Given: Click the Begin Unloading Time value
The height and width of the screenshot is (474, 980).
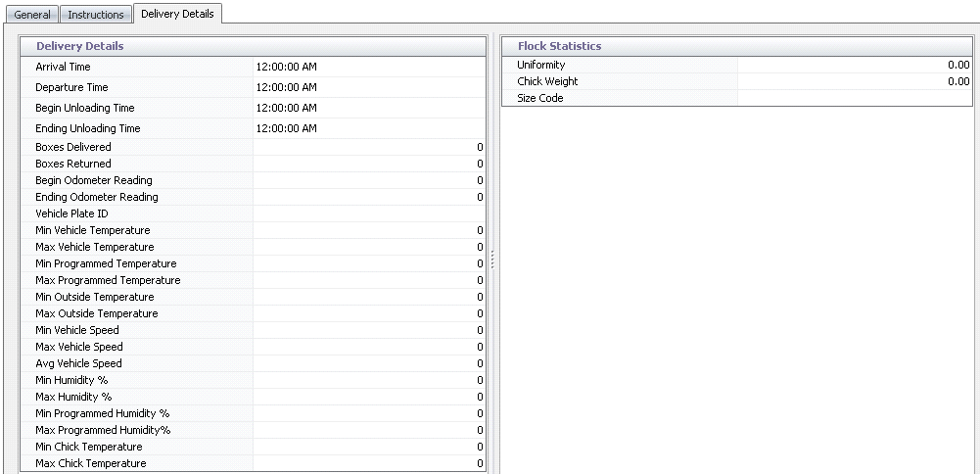Looking at the screenshot, I should (x=368, y=108).
